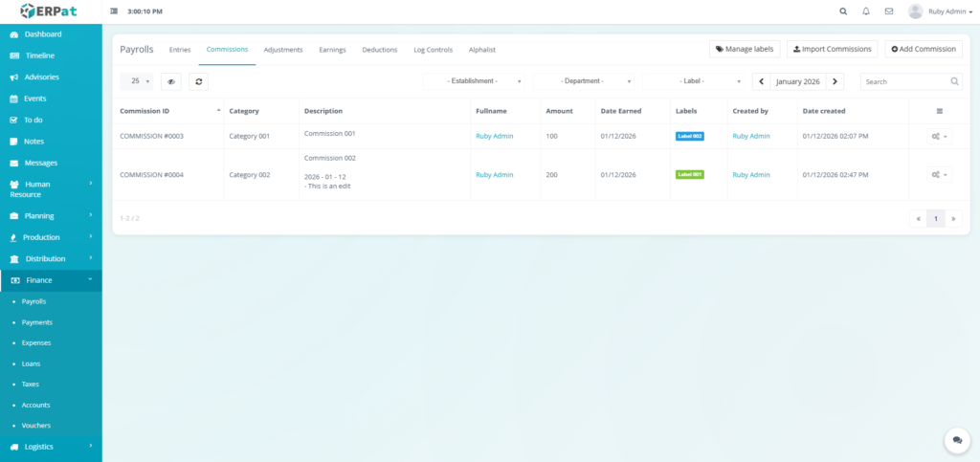Switch to the Deductions tab
Viewport: 980px width, 462px height.
(x=380, y=50)
